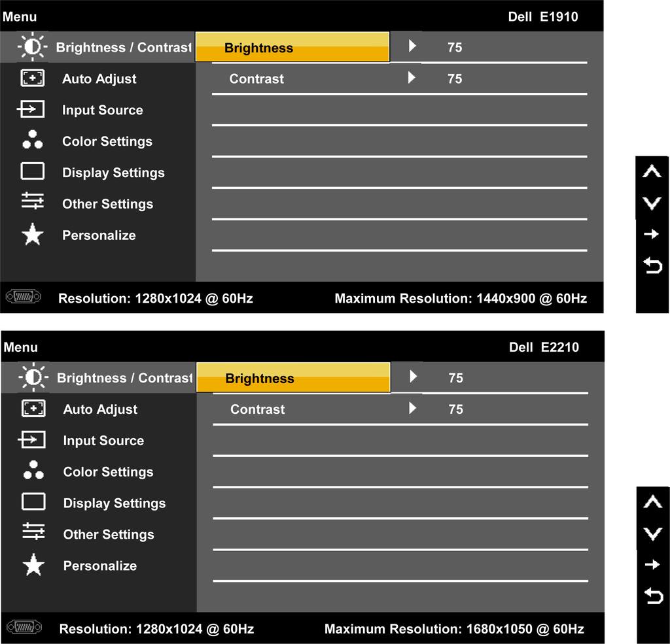
Task: Select the Contrast item in E1910 menu
Action: (x=256, y=78)
